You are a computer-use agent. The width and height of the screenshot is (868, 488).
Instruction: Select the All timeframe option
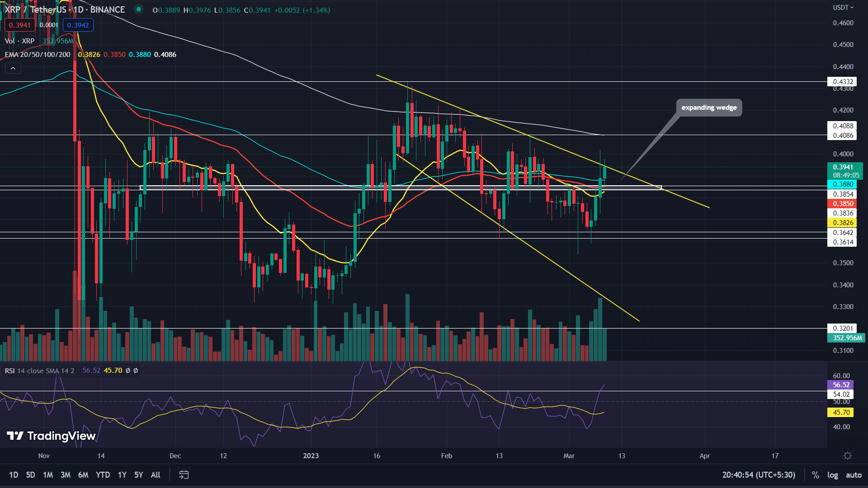tap(155, 475)
